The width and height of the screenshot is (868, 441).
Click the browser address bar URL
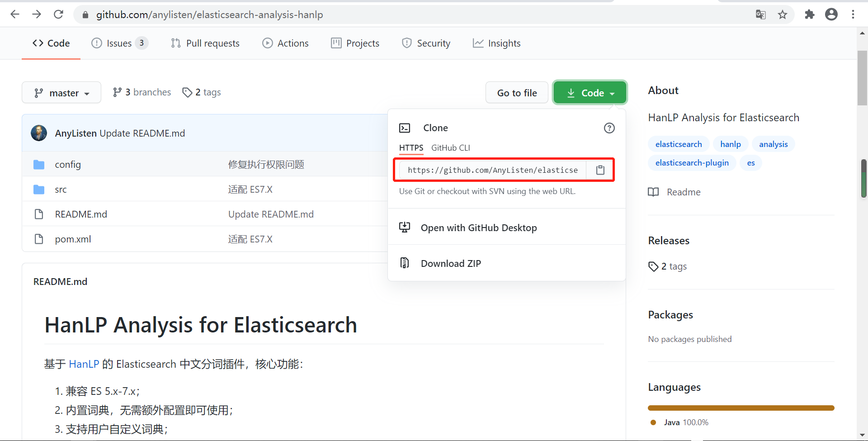[209, 15]
